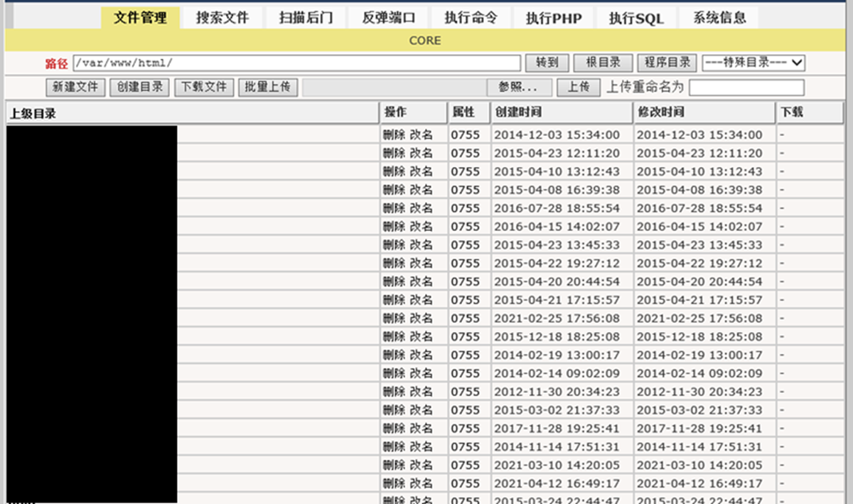853x504 pixels.
Task: Click 删除 in the 2015-03-02 21:37:33 row
Action: 394,410
